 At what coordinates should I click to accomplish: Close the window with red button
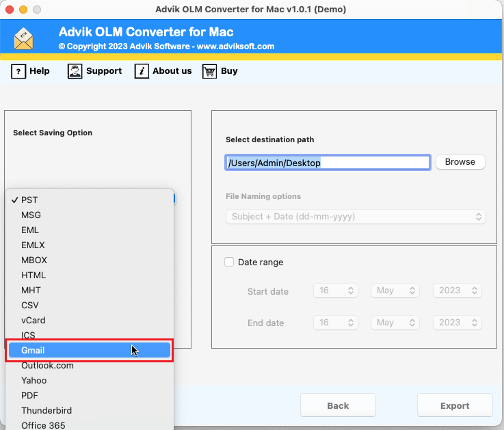(10, 10)
